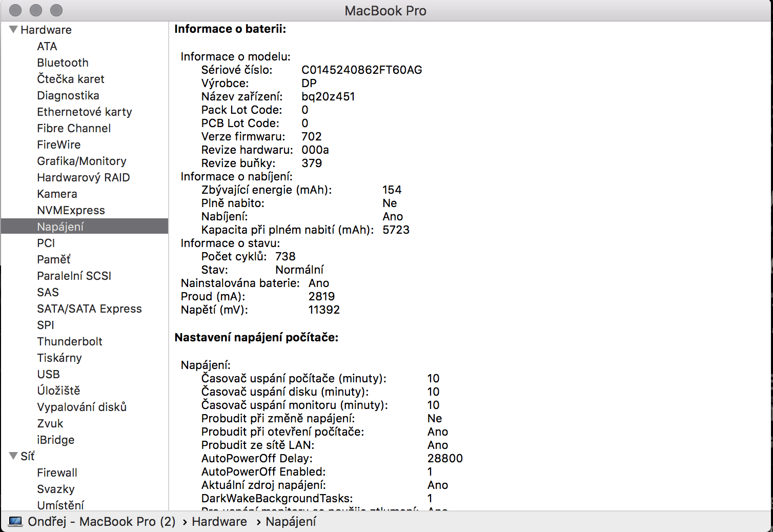Select Umístění under Síť
Viewport: 773px width, 532px height.
[x=60, y=505]
